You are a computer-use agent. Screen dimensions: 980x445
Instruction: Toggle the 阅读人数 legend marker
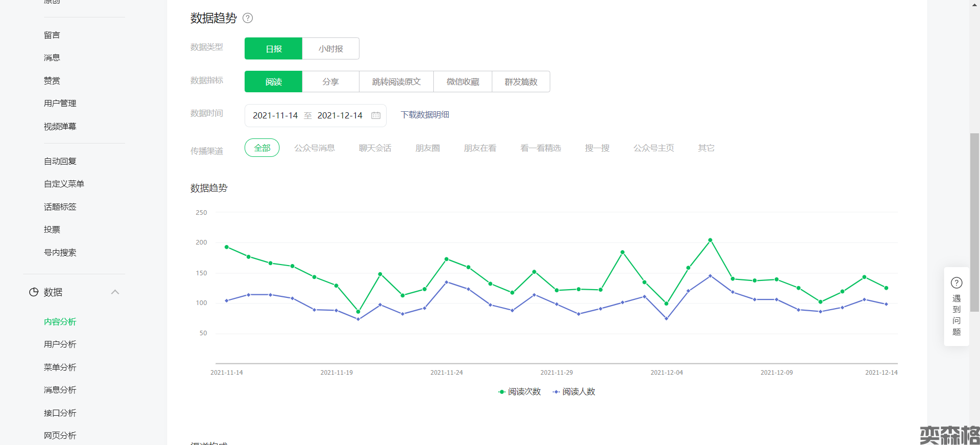pos(556,392)
